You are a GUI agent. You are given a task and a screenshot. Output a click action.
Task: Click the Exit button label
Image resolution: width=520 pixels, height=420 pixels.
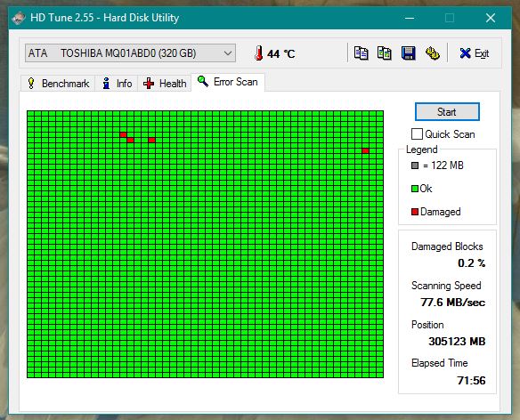click(x=482, y=53)
